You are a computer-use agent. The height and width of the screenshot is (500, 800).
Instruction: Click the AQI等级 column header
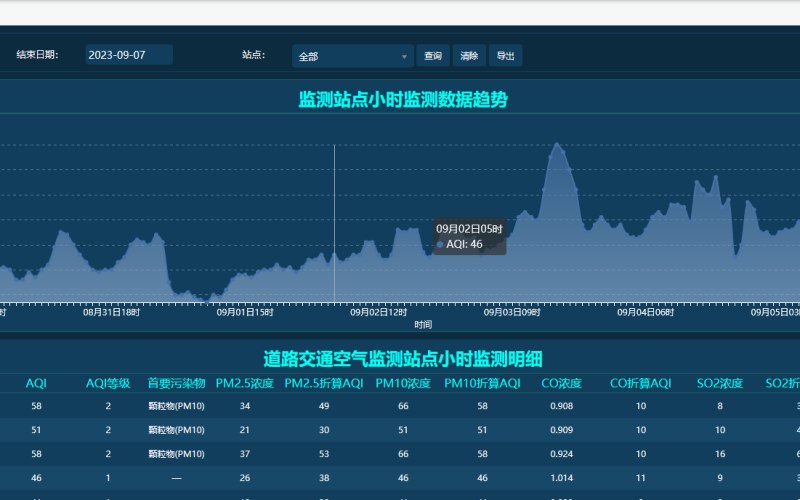[108, 384]
